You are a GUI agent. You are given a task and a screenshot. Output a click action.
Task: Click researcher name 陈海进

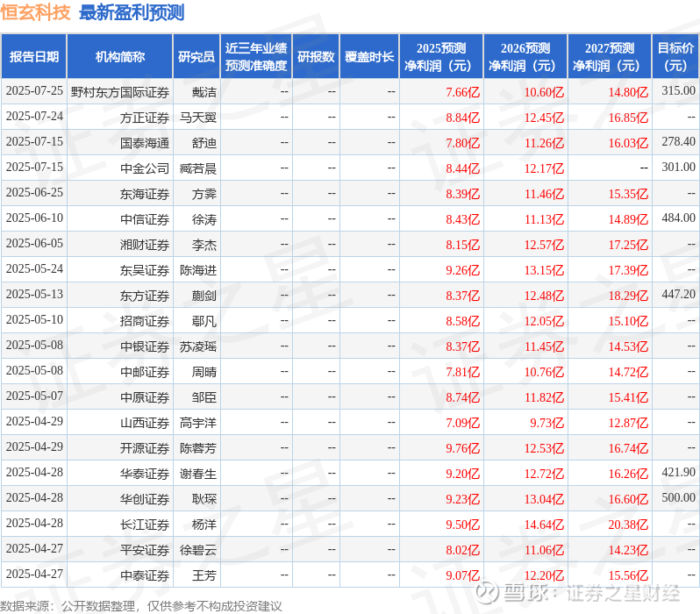198,271
